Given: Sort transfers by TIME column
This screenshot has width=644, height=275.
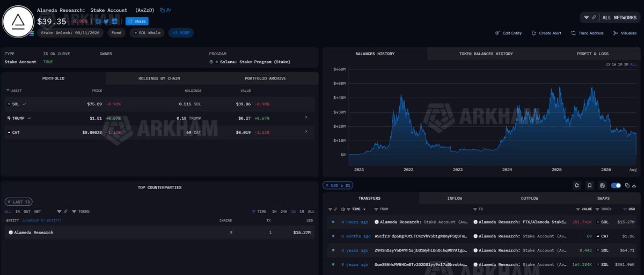Looking at the screenshot, I should [355, 209].
